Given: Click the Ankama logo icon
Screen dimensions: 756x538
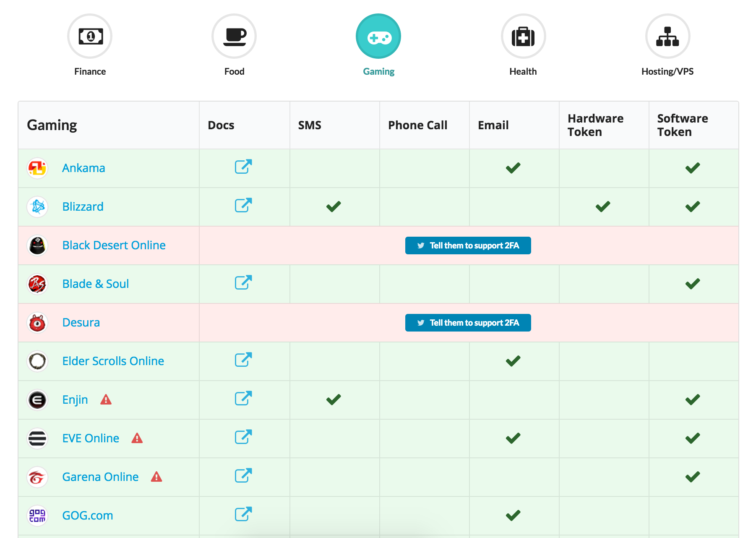Looking at the screenshot, I should [37, 168].
